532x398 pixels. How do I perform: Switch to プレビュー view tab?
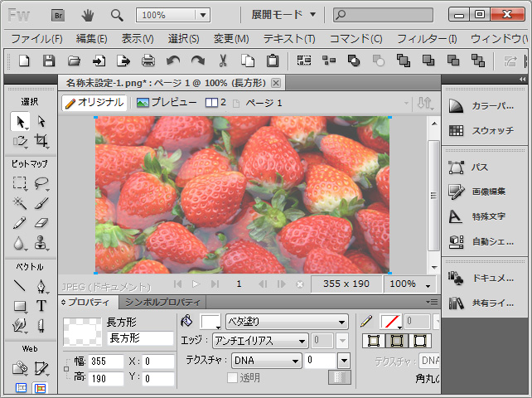click(167, 103)
